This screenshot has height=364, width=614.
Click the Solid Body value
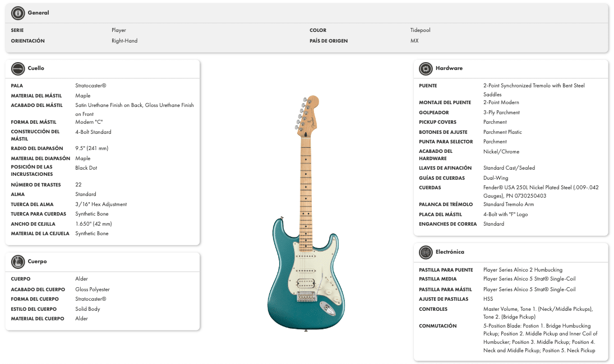pos(87,309)
